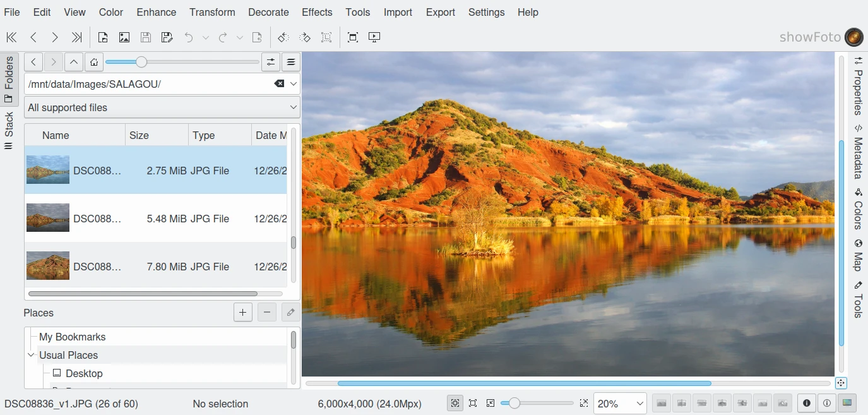Select the 5.48 MiB image thumbnail
Image resolution: width=868 pixels, height=415 pixels.
click(48, 218)
